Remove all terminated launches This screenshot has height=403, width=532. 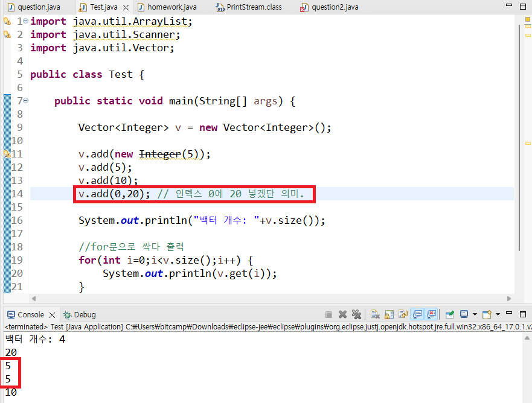tap(356, 314)
